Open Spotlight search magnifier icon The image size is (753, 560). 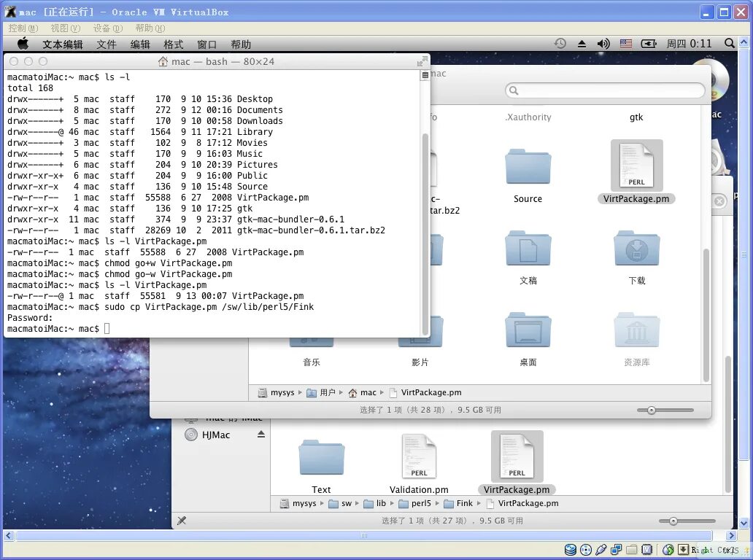point(729,44)
